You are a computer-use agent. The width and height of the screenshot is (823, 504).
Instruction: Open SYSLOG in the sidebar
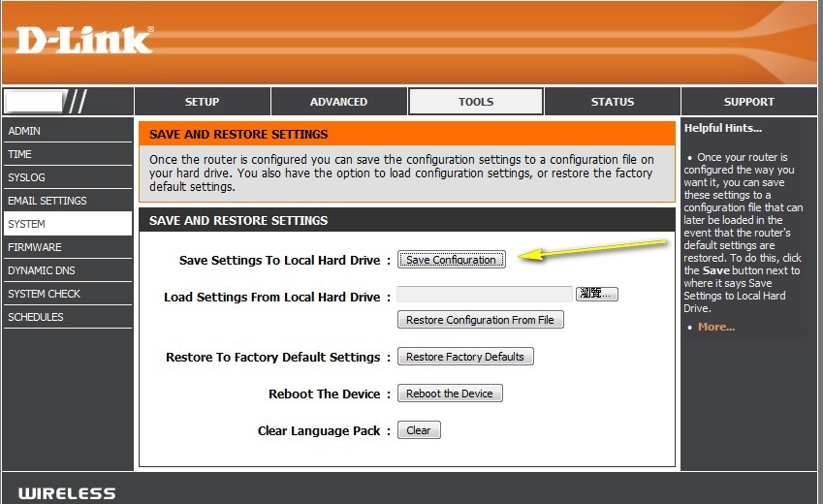[x=68, y=177]
